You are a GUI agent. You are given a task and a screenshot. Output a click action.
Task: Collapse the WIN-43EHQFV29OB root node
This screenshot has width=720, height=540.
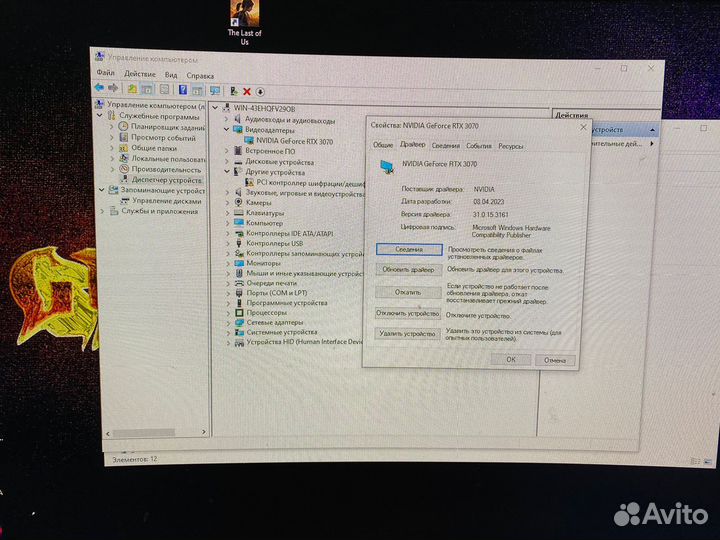point(214,108)
